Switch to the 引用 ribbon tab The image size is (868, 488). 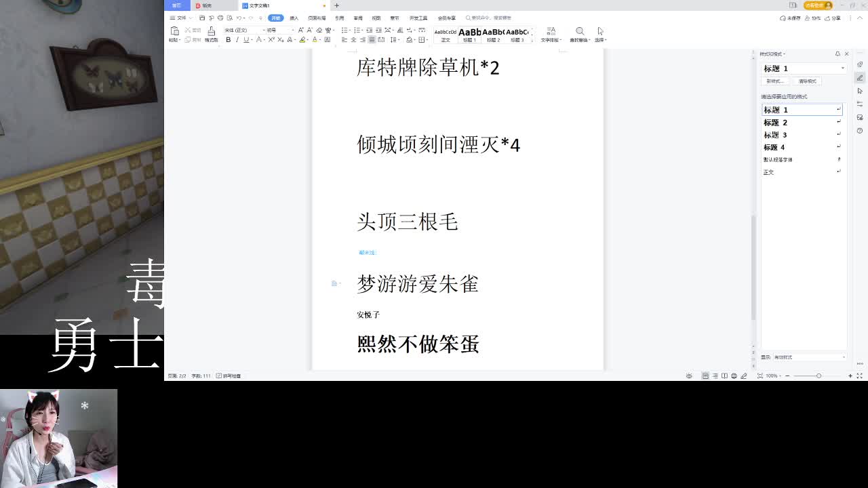(x=340, y=18)
